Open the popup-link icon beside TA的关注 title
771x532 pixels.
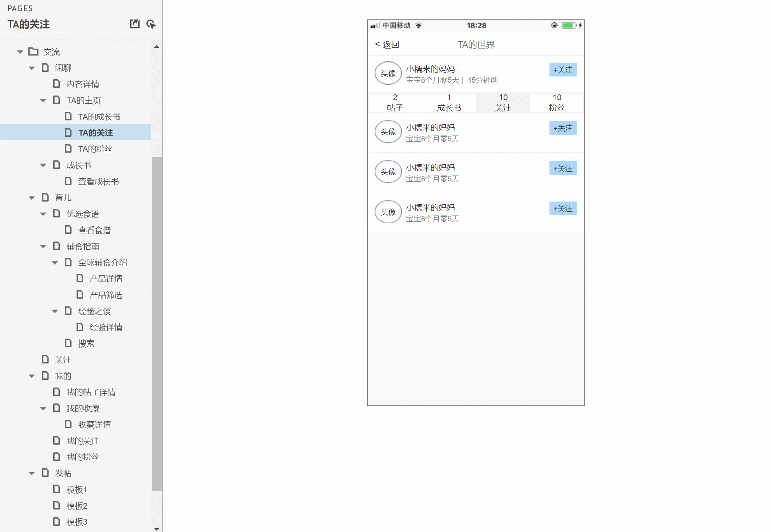coord(134,24)
